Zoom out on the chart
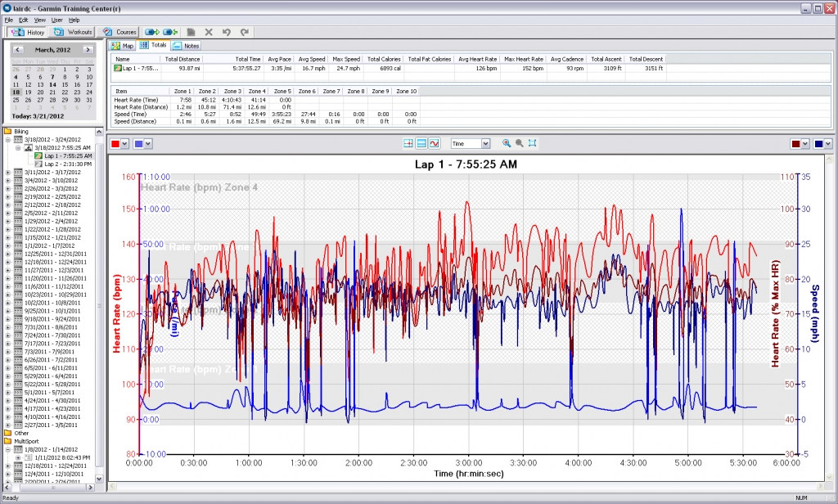This screenshot has height=504, width=838. coord(519,143)
